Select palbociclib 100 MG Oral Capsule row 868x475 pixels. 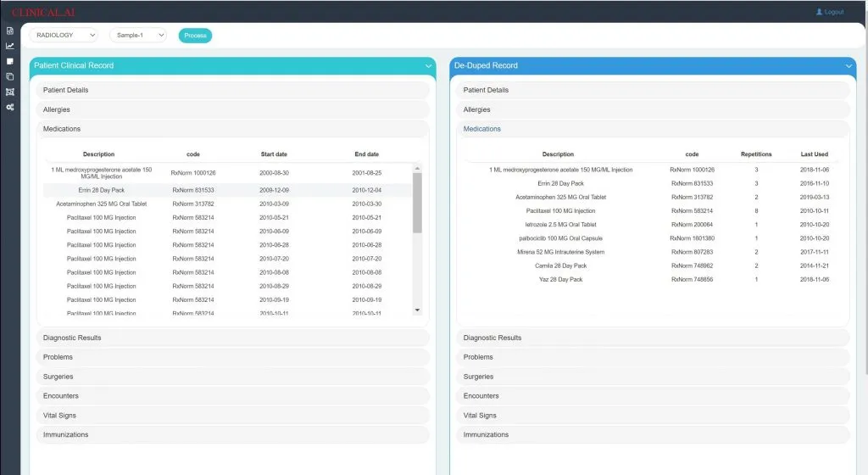[652, 238]
